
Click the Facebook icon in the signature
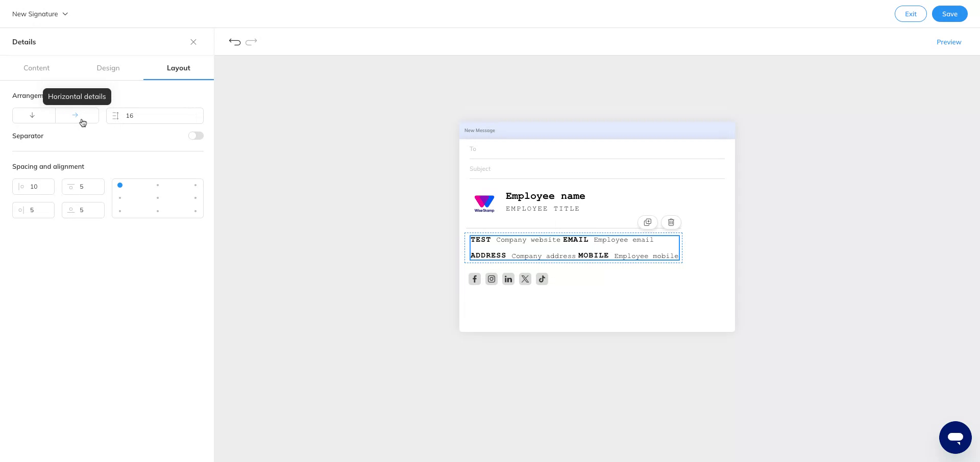tap(474, 279)
